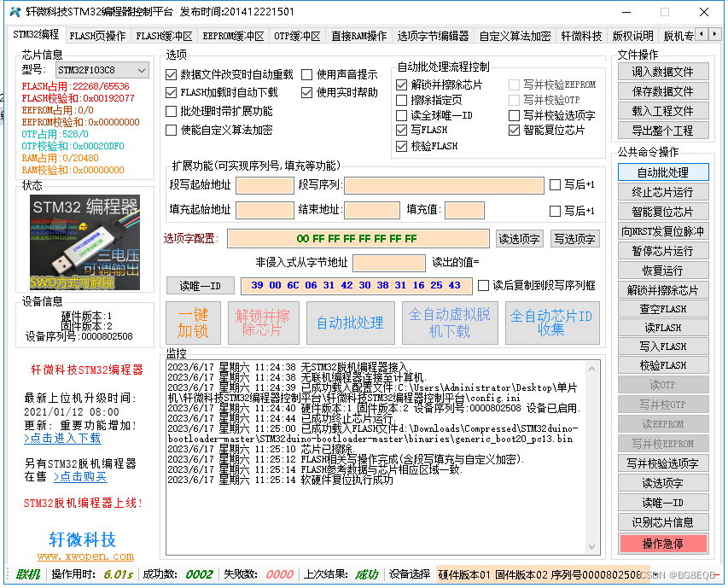The image size is (728, 588).
Task: Open the >点击购买 link
Action: point(80,476)
